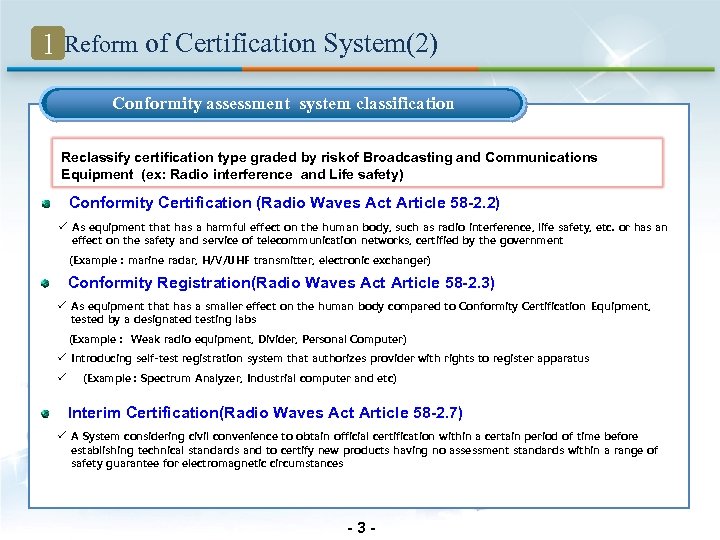Screen dimensions: 720x540
Task: Select the example line mentioning 'Spectrum Analyzer'
Action: [x=240, y=378]
